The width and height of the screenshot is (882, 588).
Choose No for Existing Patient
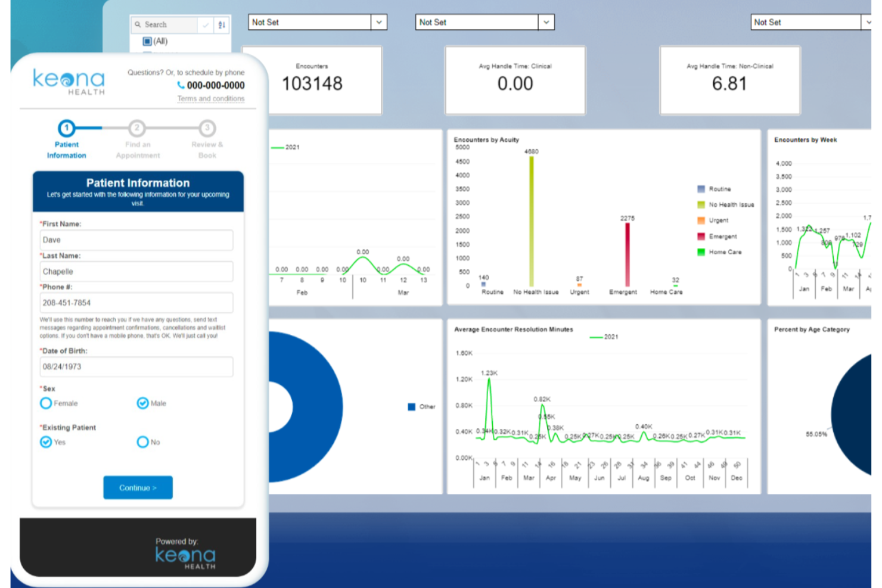142,442
